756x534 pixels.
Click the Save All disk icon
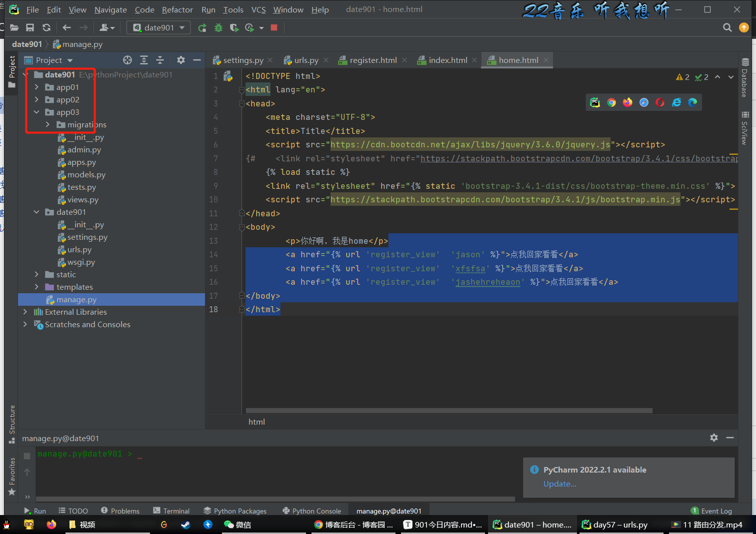tap(30, 28)
